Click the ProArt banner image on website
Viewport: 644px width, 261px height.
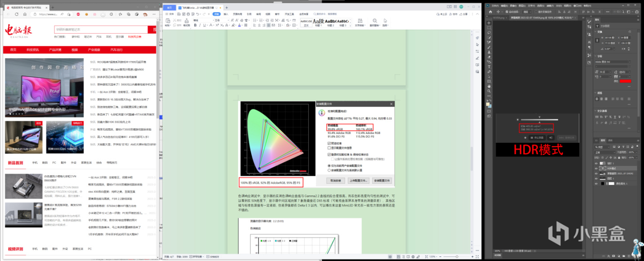pyautogui.click(x=44, y=88)
